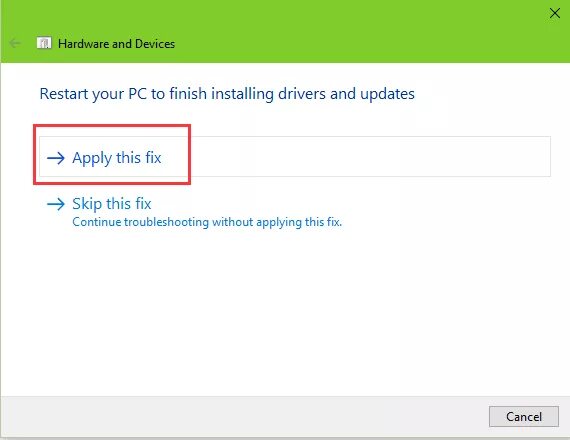Choose Skip this fix
The image size is (570, 440).
pyautogui.click(x=112, y=204)
